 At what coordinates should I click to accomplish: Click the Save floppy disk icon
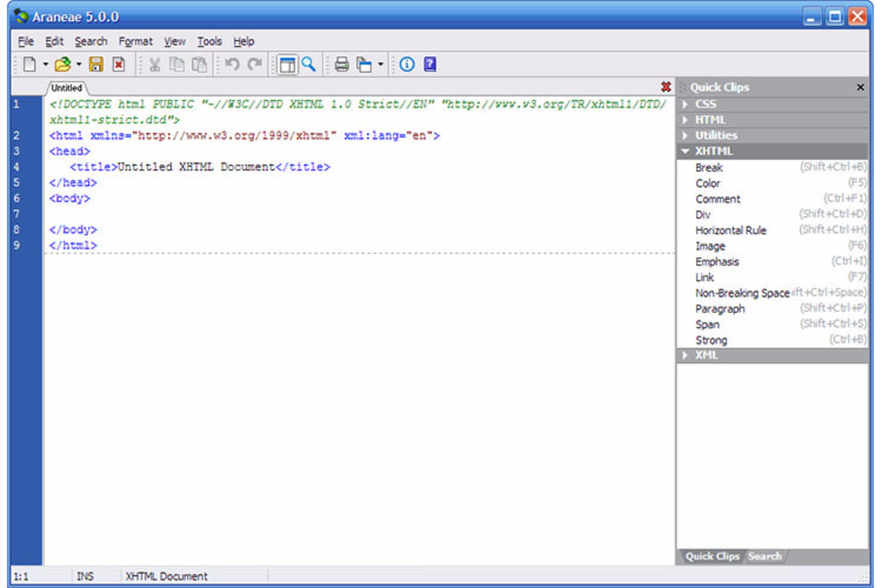[96, 64]
